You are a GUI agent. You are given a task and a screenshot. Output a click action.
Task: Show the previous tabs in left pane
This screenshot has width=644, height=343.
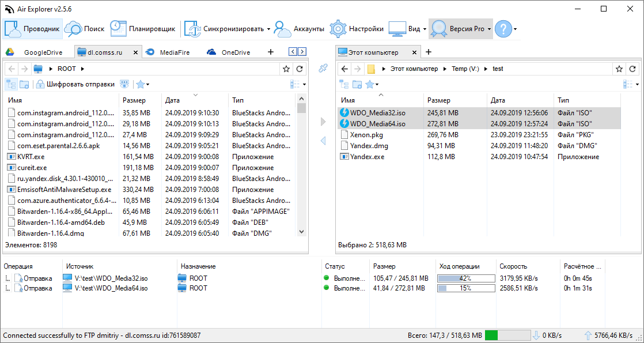pos(293,51)
